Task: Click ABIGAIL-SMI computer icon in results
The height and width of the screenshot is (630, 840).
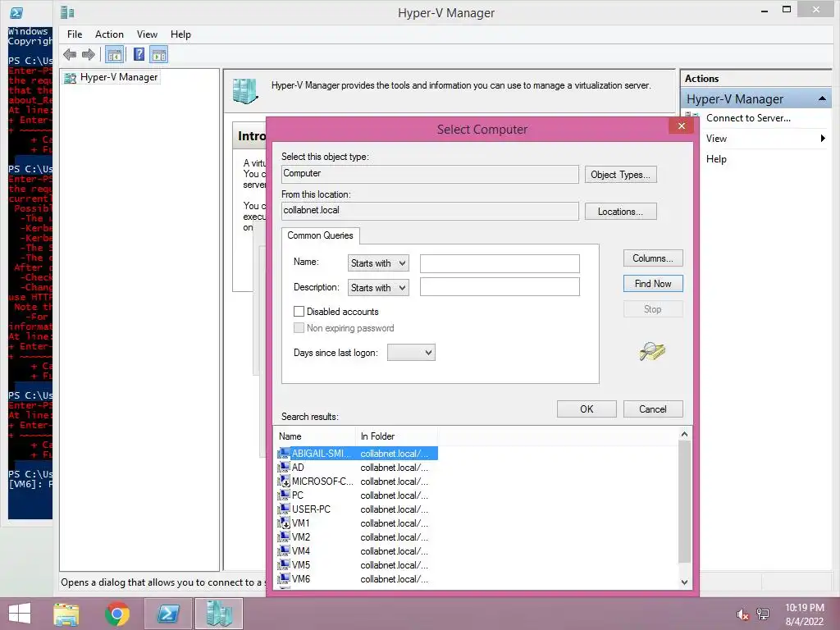Action: coord(284,453)
